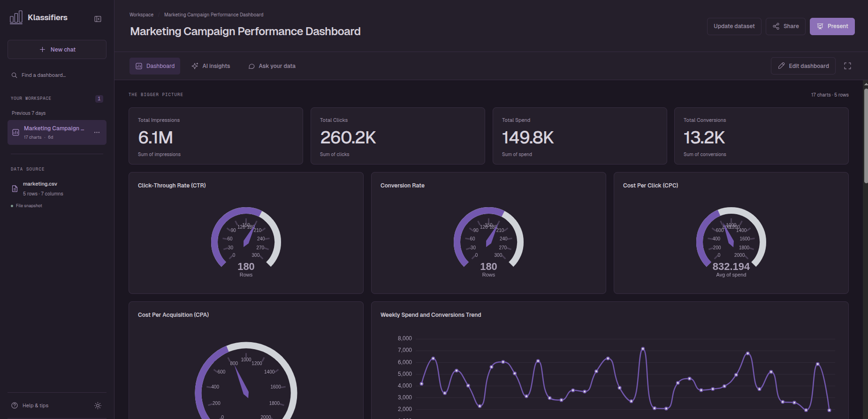Image resolution: width=868 pixels, height=419 pixels.
Task: Click the Klassifiers logo icon
Action: [x=16, y=17]
